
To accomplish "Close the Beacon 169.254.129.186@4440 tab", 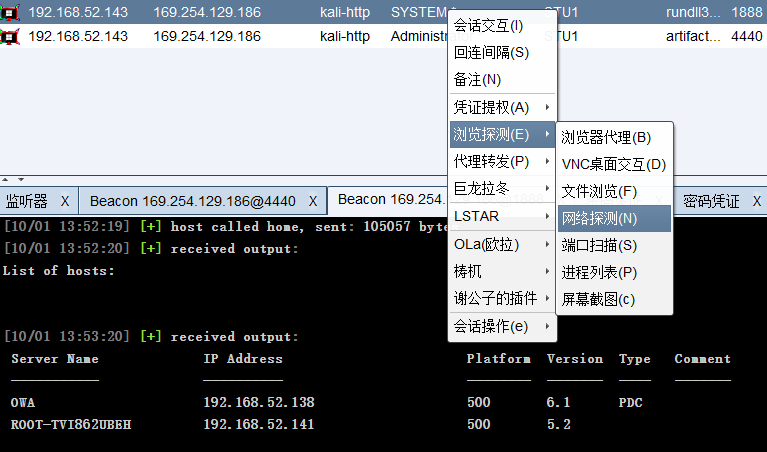I will [x=313, y=201].
